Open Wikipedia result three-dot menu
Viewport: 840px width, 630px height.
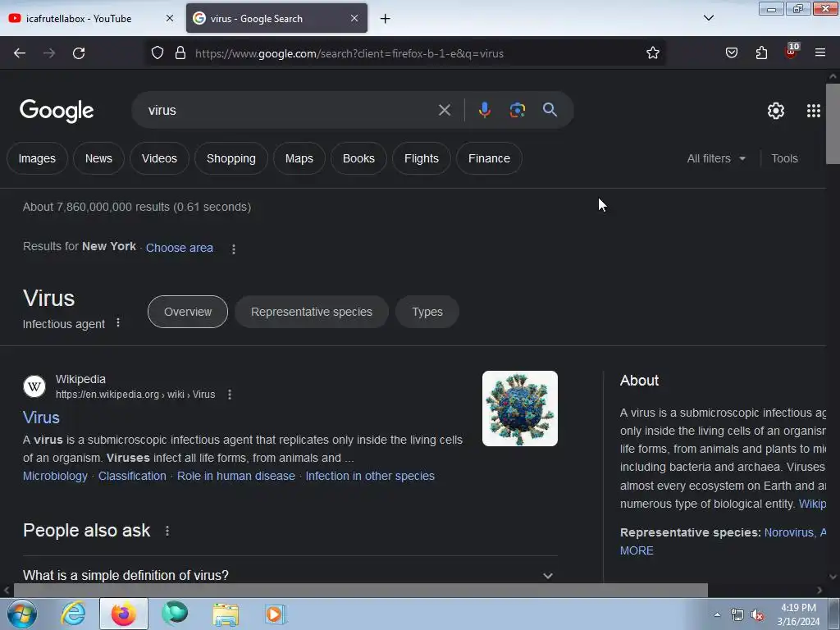(x=230, y=395)
